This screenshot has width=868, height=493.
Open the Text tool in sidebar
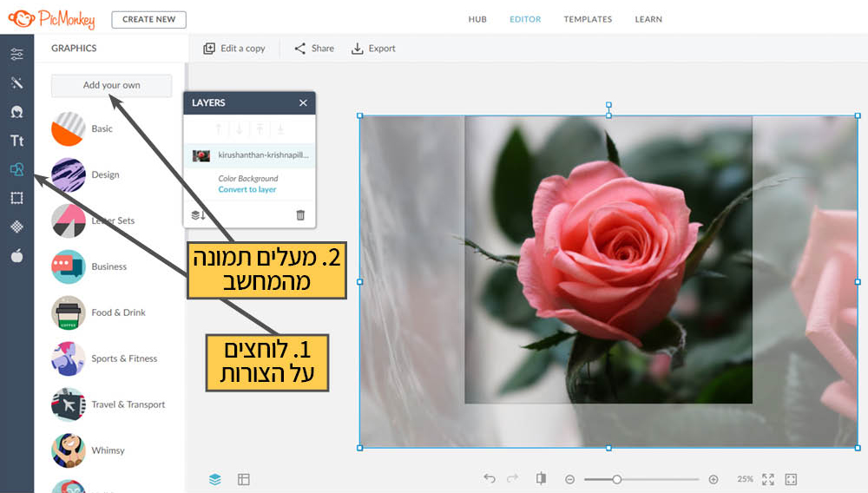coord(16,141)
